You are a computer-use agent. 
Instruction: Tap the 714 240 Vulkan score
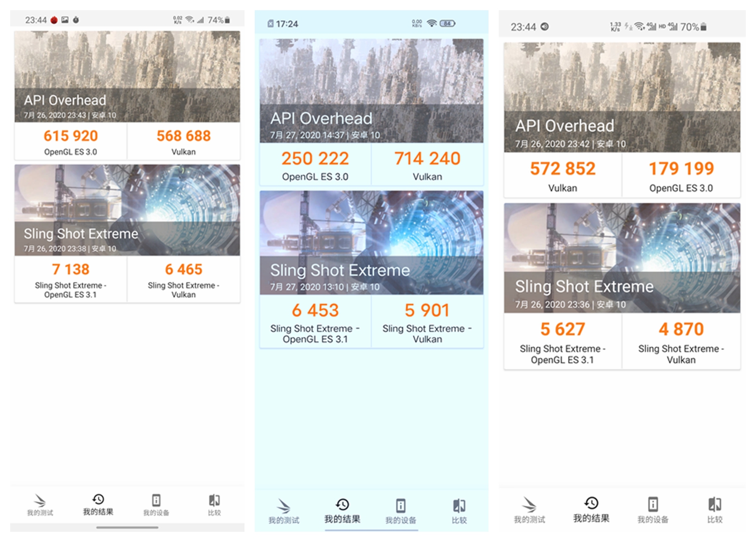(427, 164)
